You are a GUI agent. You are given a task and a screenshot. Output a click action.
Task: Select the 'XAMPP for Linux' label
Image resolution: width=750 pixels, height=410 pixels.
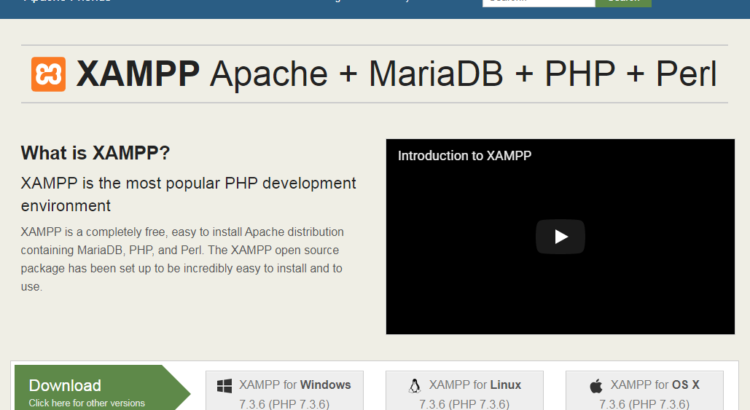point(475,385)
